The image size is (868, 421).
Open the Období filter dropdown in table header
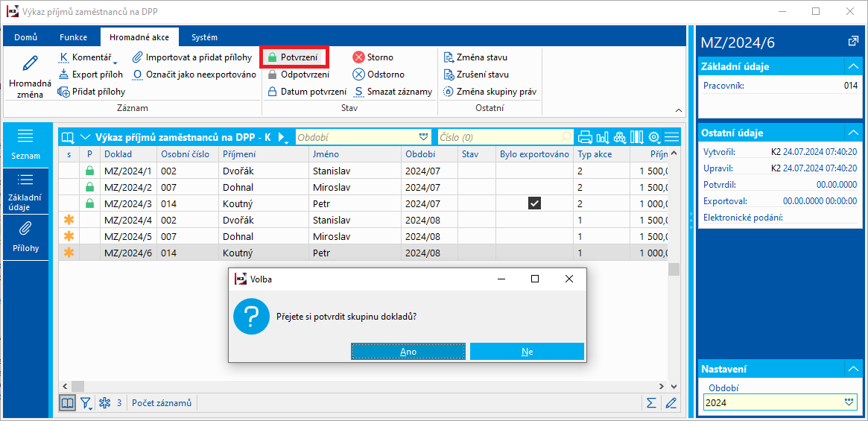click(424, 137)
